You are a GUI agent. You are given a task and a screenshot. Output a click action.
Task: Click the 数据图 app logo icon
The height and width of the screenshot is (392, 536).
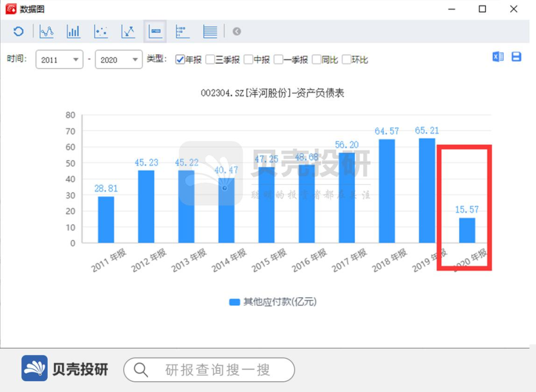[11, 9]
